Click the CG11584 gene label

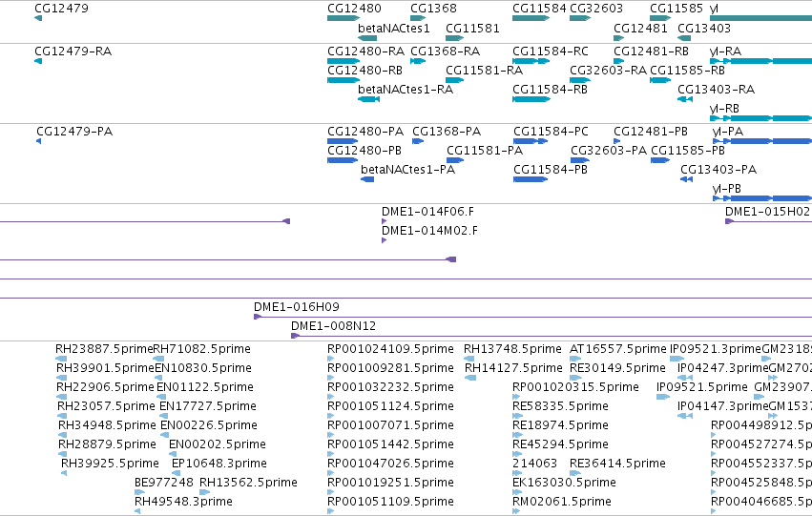[x=539, y=9]
